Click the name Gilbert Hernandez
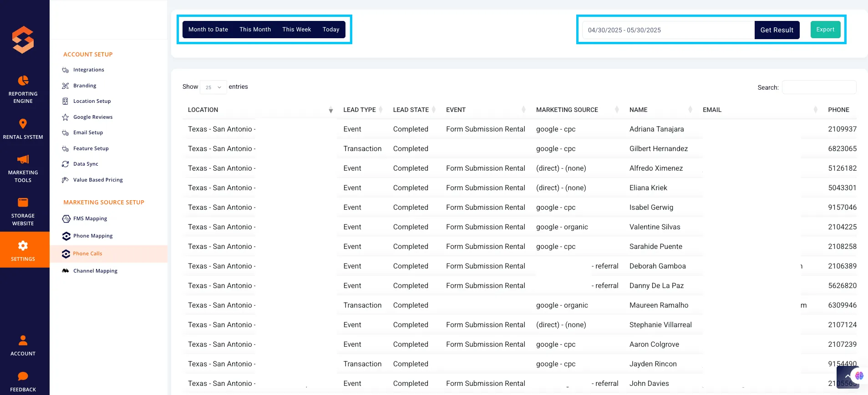This screenshot has width=868, height=395. pyautogui.click(x=659, y=149)
